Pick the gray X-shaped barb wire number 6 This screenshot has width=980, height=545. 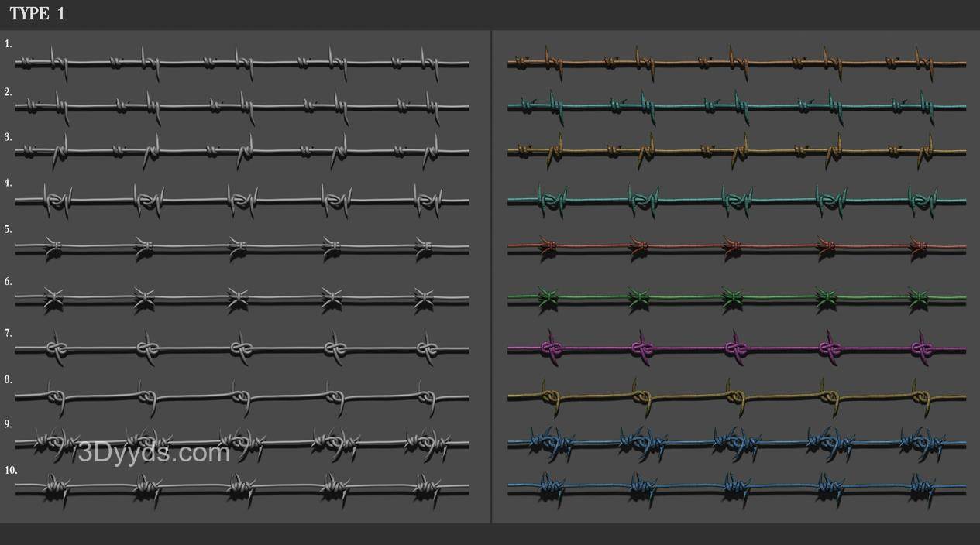pos(242,297)
